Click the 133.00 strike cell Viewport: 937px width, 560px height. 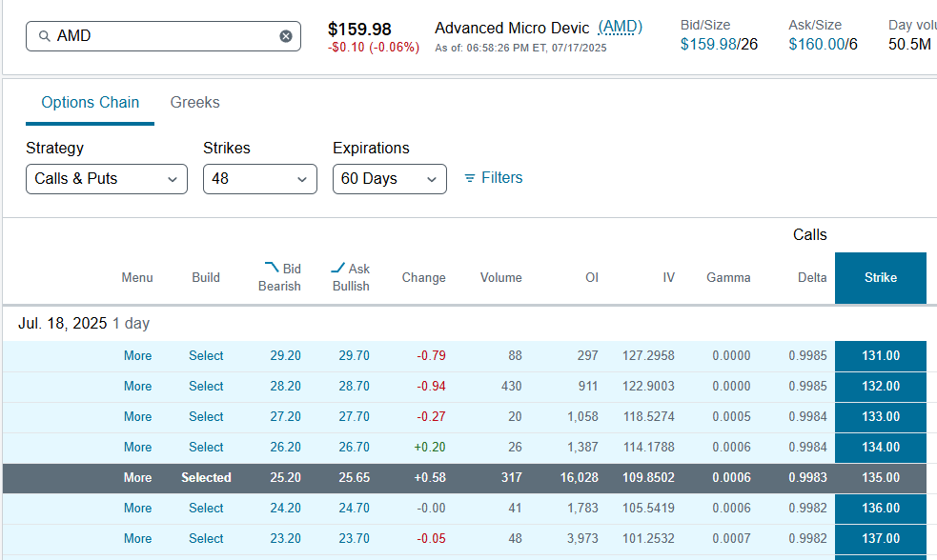click(x=880, y=417)
